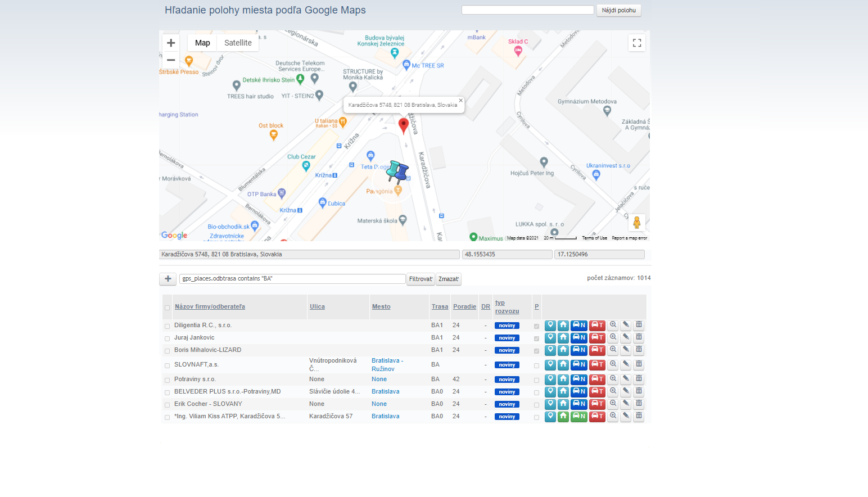Sort table by DR column
Viewport: 868px width, 497px height.
click(486, 306)
